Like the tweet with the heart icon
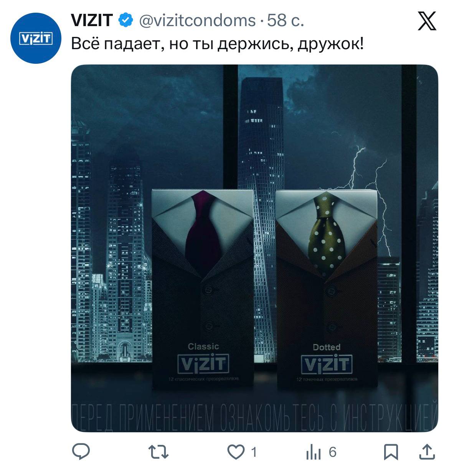The image size is (449, 476). [x=236, y=452]
